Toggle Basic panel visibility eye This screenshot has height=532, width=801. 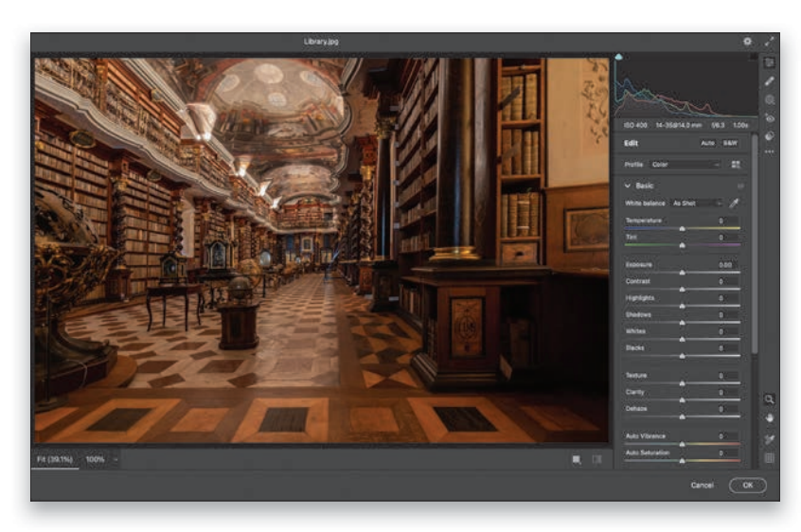[740, 186]
